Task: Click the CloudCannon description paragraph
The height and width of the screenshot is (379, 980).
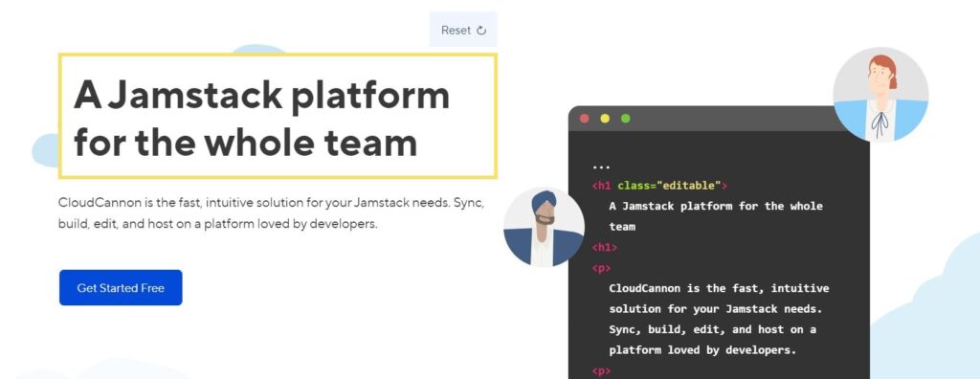Action: 271,213
